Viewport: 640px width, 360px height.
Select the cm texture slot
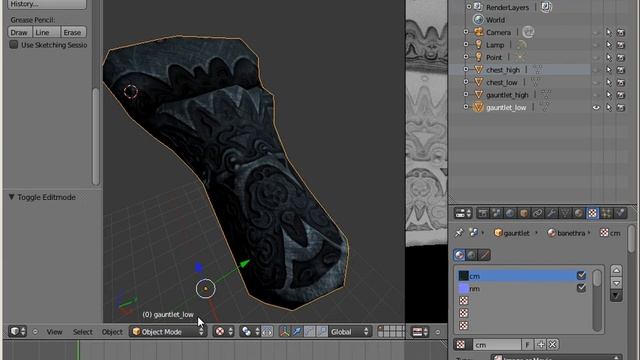(x=522, y=276)
